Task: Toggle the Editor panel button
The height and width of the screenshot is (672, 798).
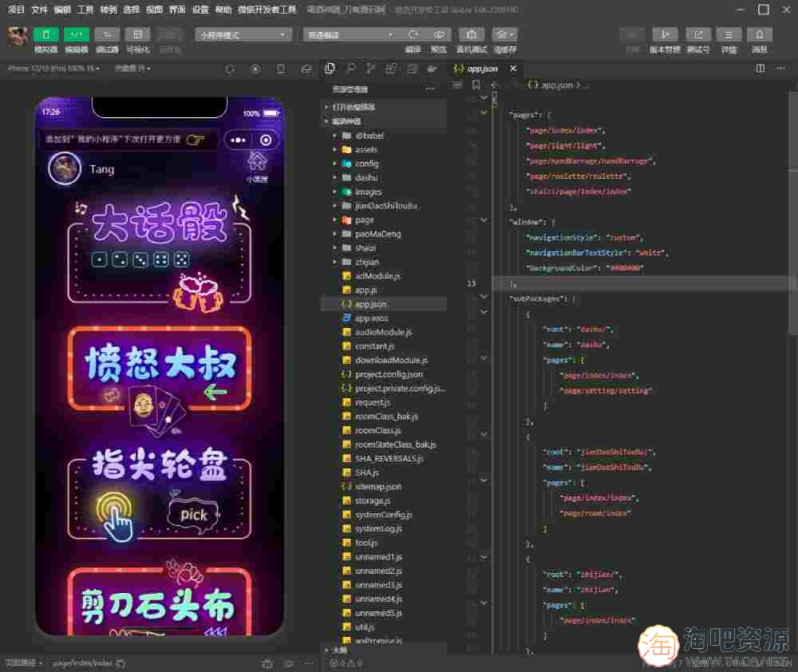Action: click(x=77, y=35)
